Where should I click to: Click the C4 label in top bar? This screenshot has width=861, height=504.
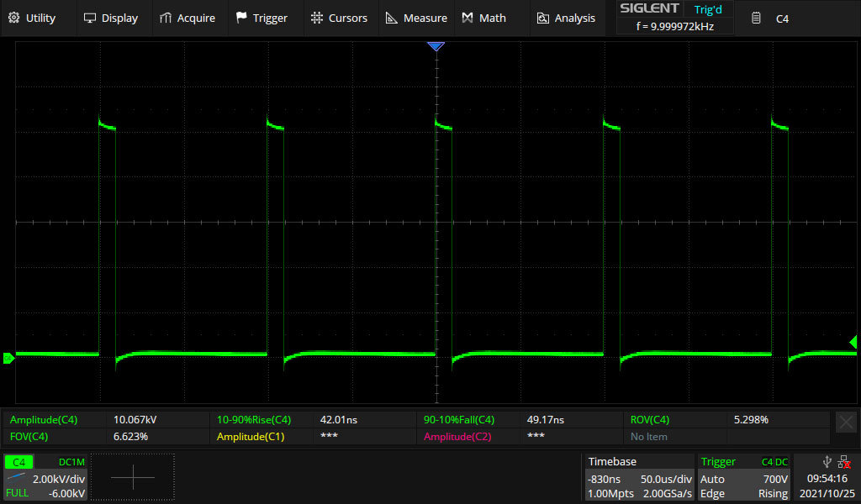point(782,18)
